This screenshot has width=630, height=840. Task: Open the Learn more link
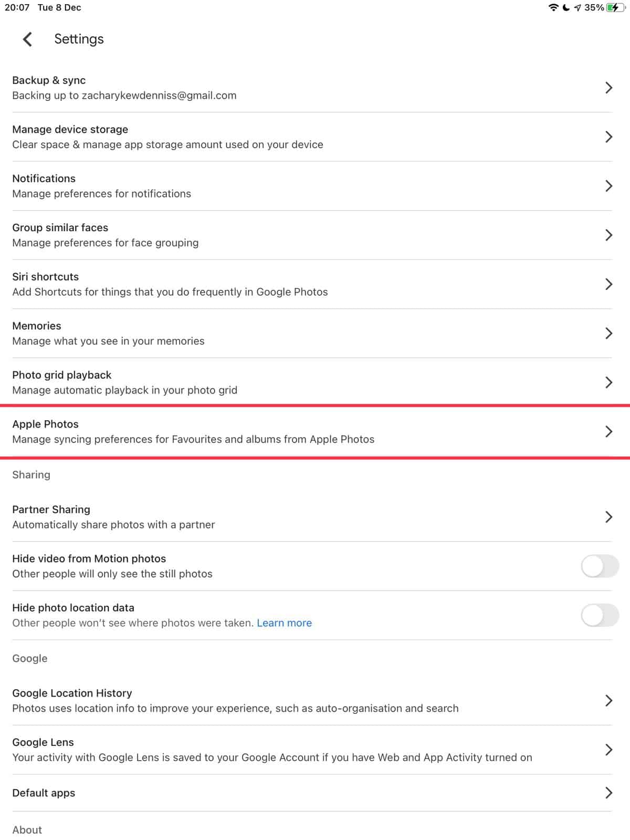click(284, 623)
